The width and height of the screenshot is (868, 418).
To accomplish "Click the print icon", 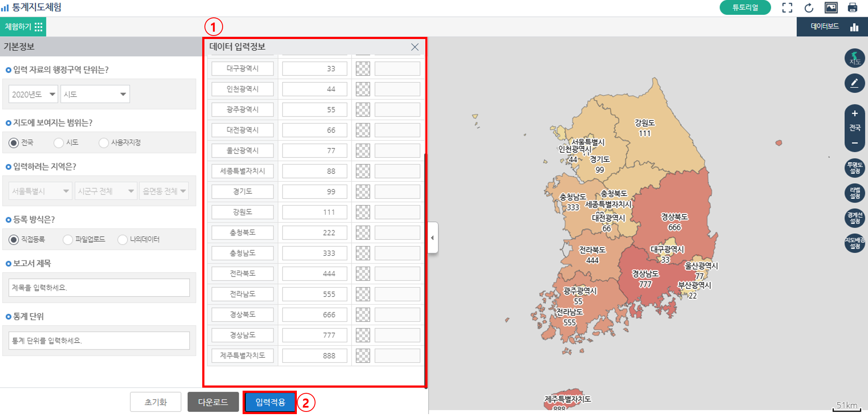I will pos(852,7).
